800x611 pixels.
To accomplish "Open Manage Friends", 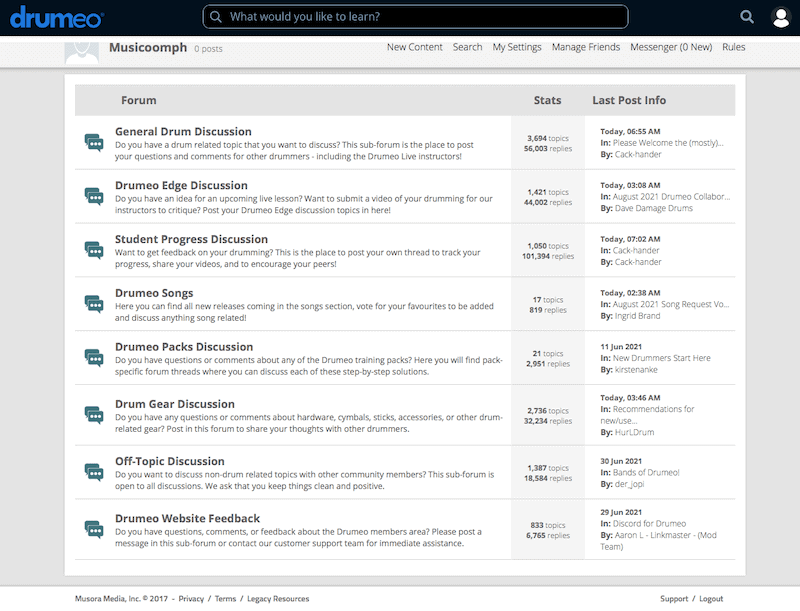I will pos(586,47).
